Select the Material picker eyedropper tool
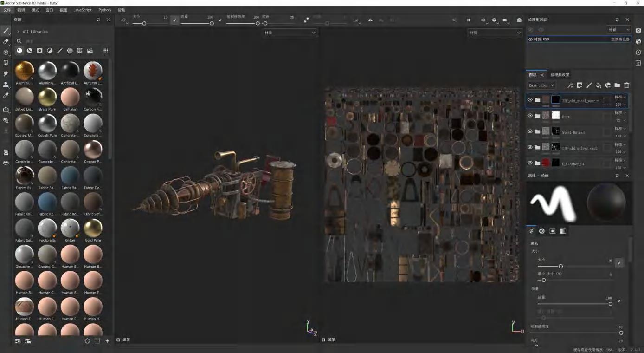Viewport: 644px width, 353px height. tap(6, 95)
